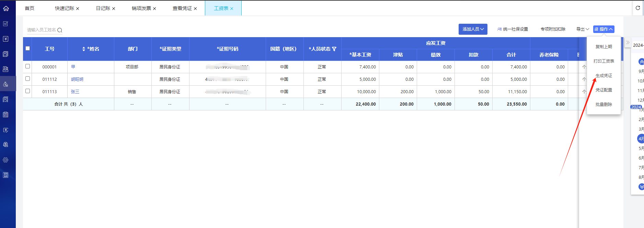Switch to the 首页 tab
644x228 pixels.
click(x=30, y=8)
